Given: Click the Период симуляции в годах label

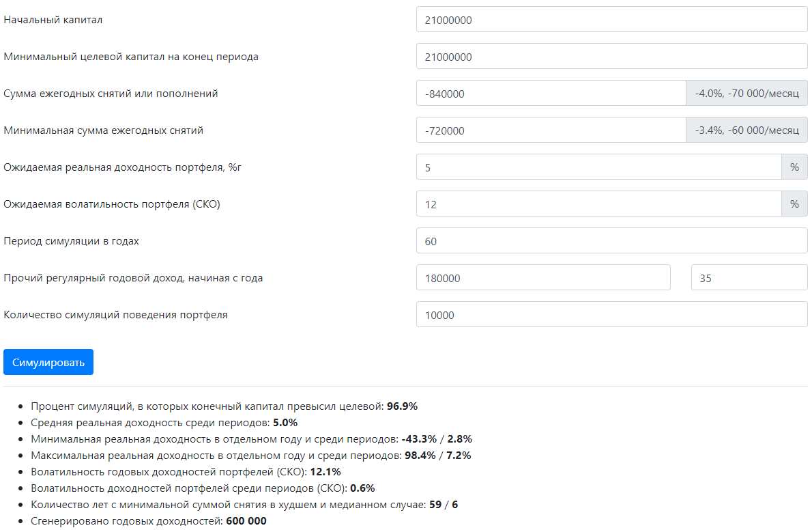Looking at the screenshot, I should [x=72, y=241].
